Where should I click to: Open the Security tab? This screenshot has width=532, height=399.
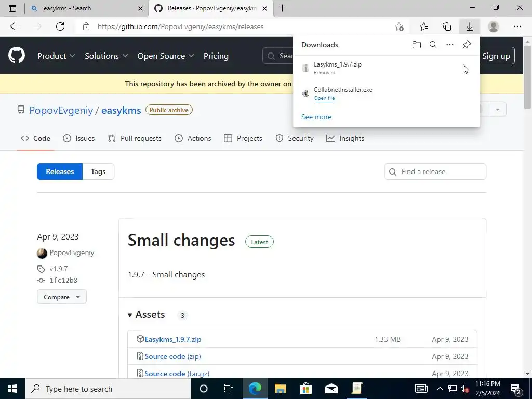pyautogui.click(x=295, y=138)
